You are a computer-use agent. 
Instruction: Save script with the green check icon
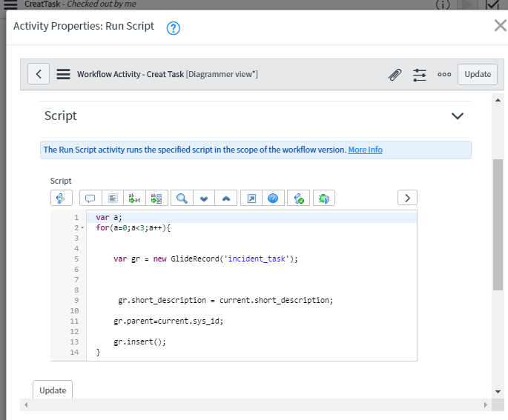click(x=299, y=198)
